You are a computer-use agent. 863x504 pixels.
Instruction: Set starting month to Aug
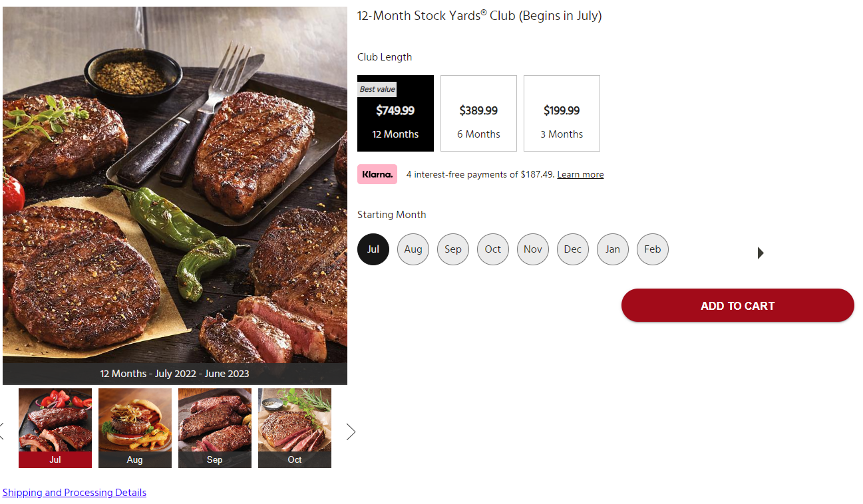tap(413, 249)
